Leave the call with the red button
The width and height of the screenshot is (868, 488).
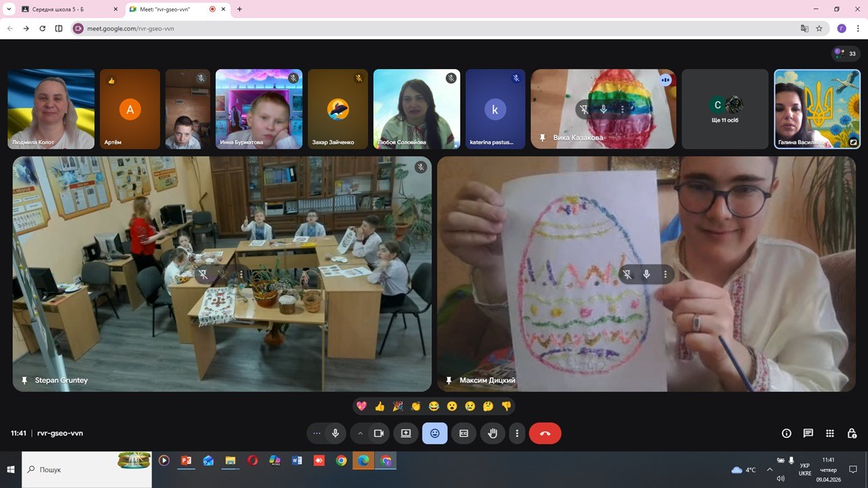coord(545,433)
